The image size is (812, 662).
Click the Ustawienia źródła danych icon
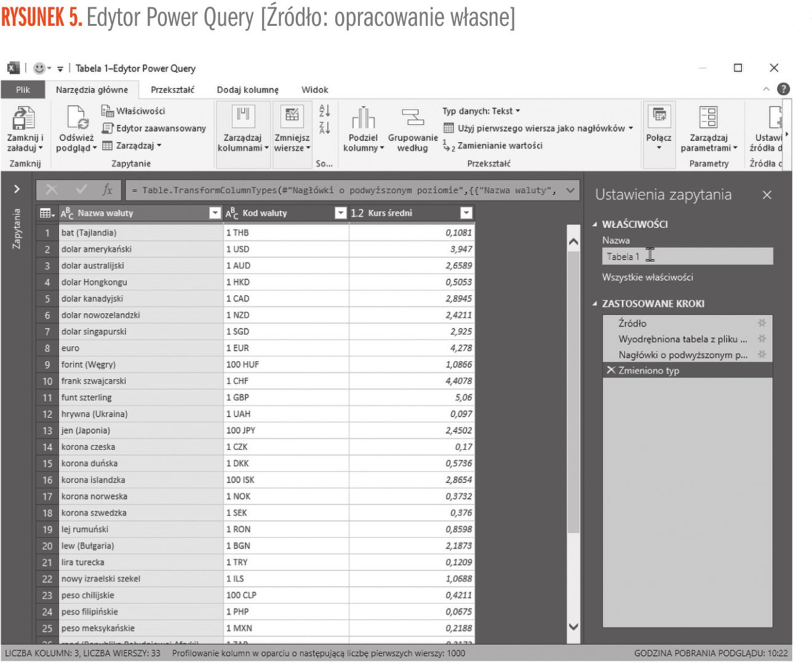tap(774, 117)
